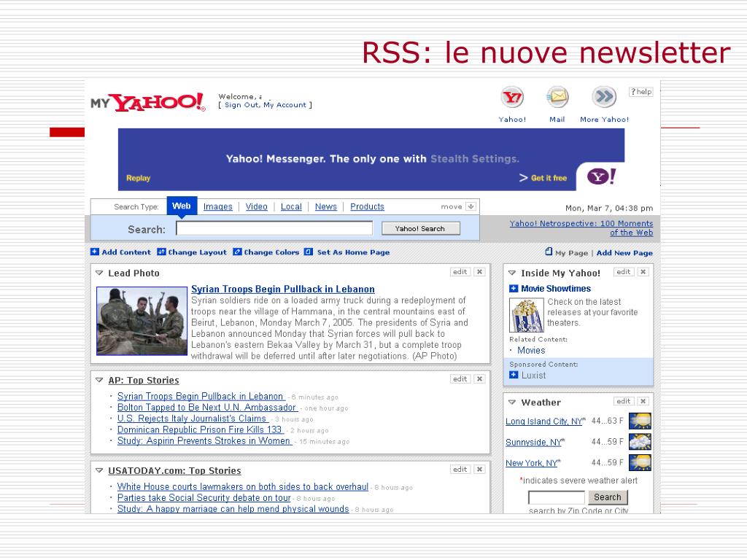Screen dimensions: 747x560
Task: Click the Change Layout icon
Action: [x=161, y=252]
